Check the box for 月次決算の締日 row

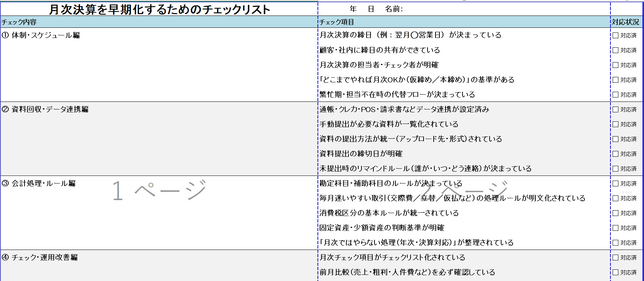point(615,35)
